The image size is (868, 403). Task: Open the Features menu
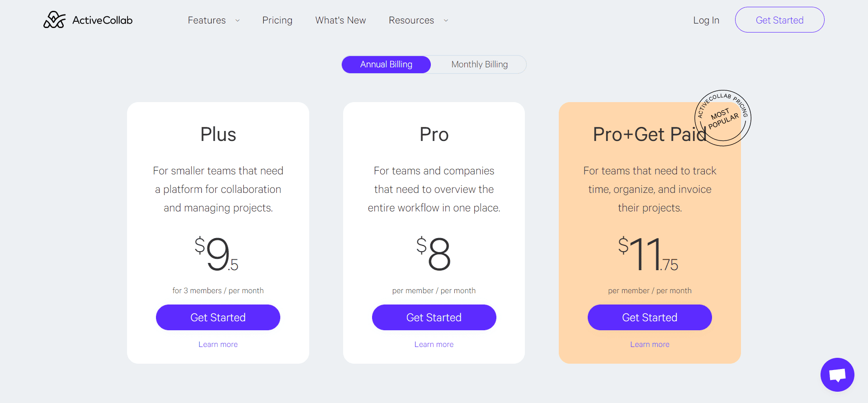[x=207, y=20]
